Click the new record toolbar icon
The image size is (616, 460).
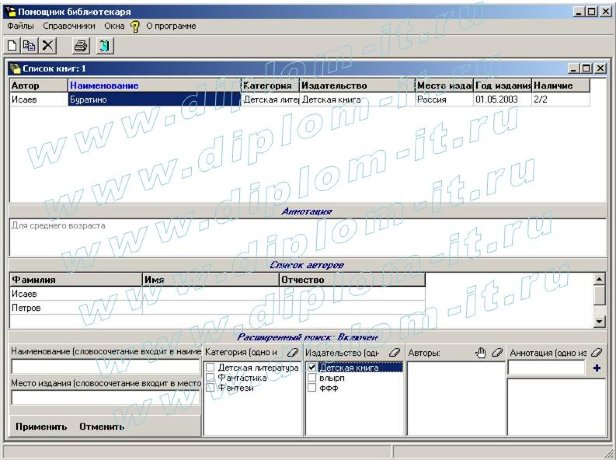[12, 46]
